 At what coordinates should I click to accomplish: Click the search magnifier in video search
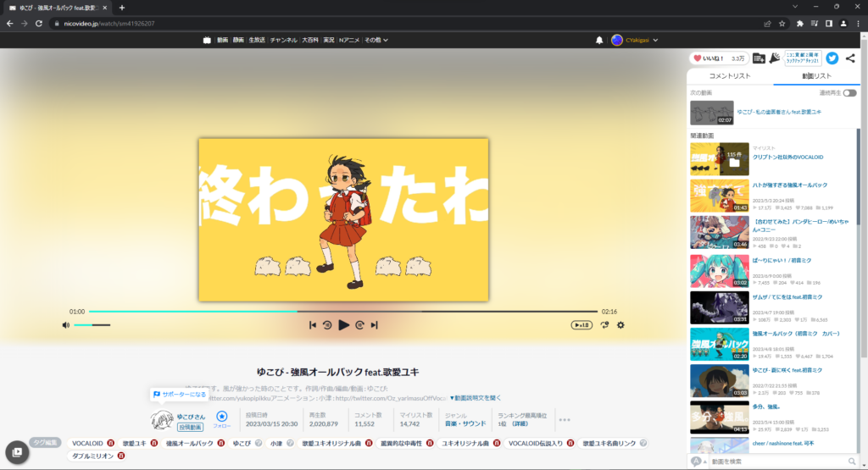[x=851, y=462]
